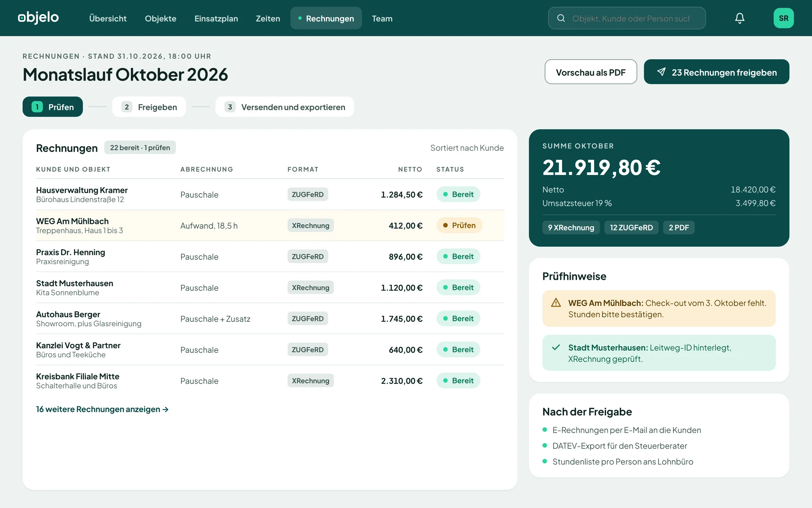The height and width of the screenshot is (508, 812).
Task: Go to Objekte in the navigation
Action: tap(160, 18)
